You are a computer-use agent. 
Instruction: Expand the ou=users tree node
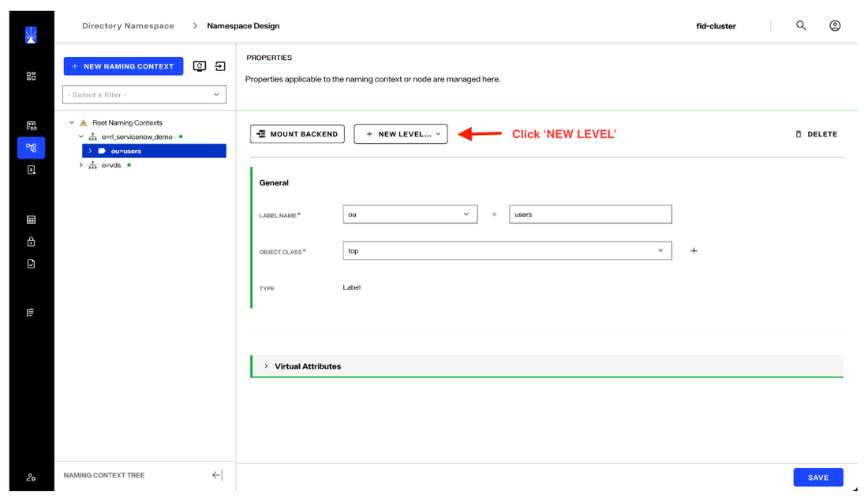click(90, 151)
